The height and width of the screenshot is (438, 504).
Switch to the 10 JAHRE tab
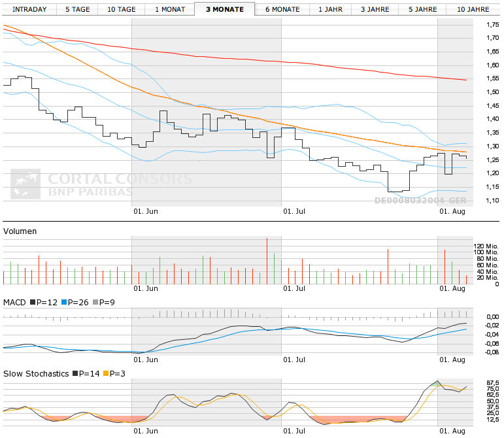pyautogui.click(x=473, y=9)
